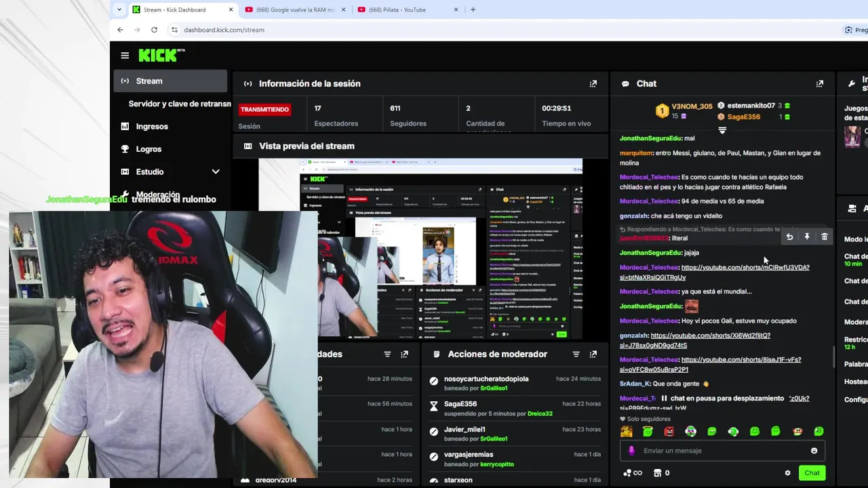Image resolution: width=868 pixels, height=488 pixels.
Task: Open filter for Acciones de moderador
Action: (576, 354)
